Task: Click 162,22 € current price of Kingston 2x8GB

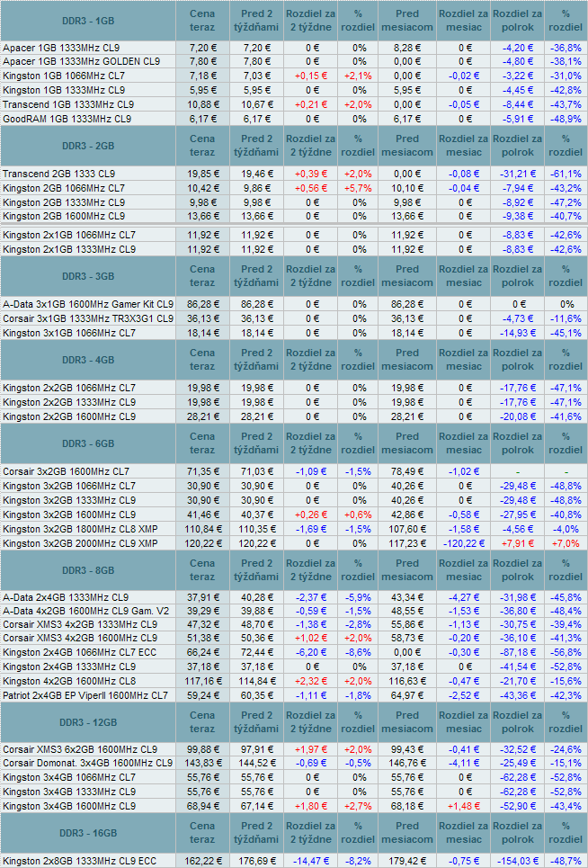Action: click(203, 862)
